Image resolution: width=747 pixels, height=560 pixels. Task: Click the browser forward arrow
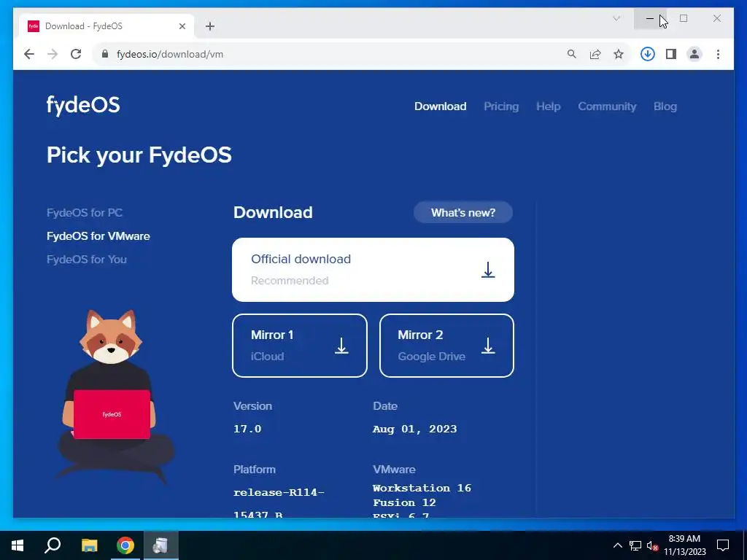point(53,54)
